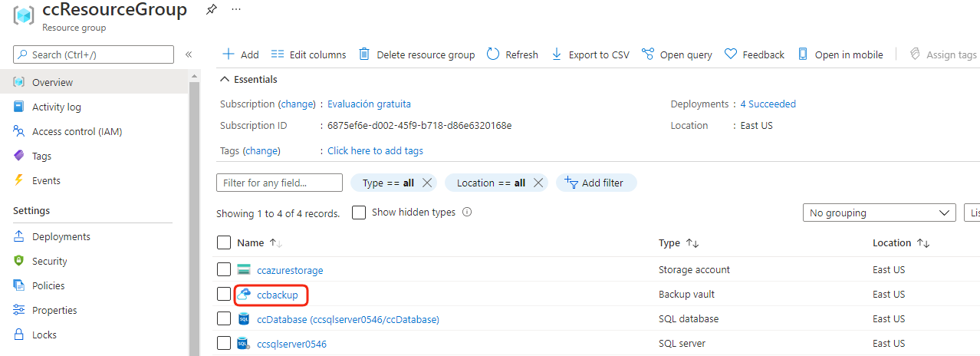Open Deployments in sidebar Settings
980x356 pixels.
click(61, 236)
